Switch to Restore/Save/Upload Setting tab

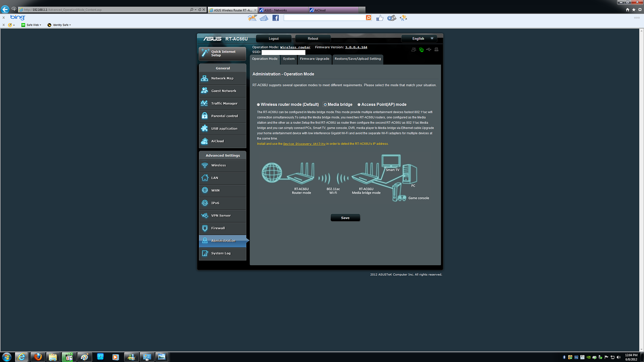tap(358, 59)
